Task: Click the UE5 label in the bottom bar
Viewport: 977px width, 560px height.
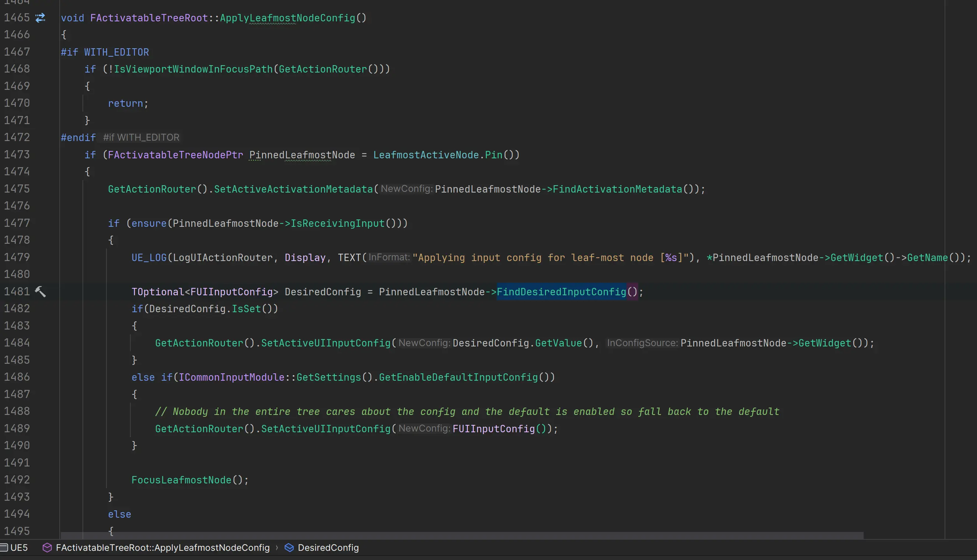Action: (19, 547)
